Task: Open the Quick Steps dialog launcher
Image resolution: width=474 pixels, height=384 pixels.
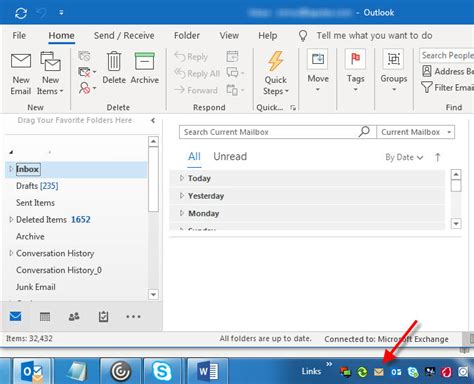Action: pos(293,107)
